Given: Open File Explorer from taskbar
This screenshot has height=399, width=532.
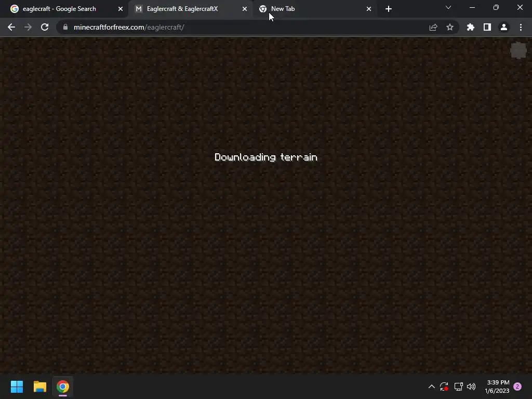Looking at the screenshot, I should tap(39, 387).
